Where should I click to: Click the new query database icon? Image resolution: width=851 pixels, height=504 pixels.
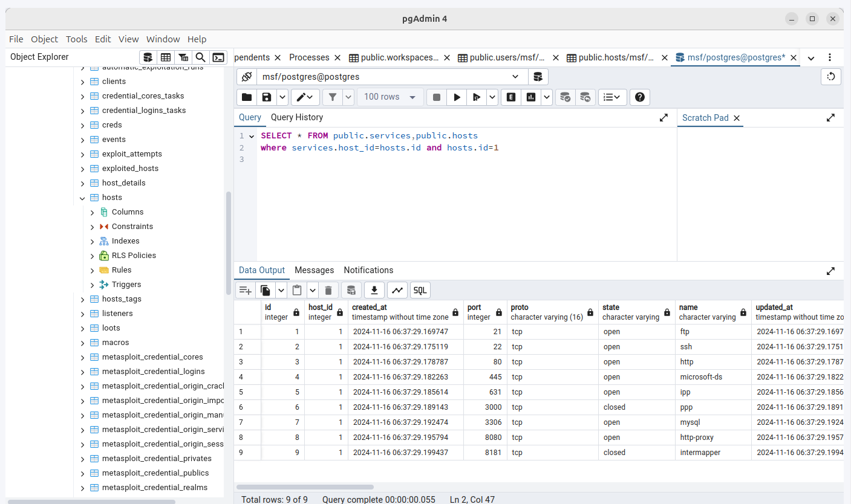(538, 77)
